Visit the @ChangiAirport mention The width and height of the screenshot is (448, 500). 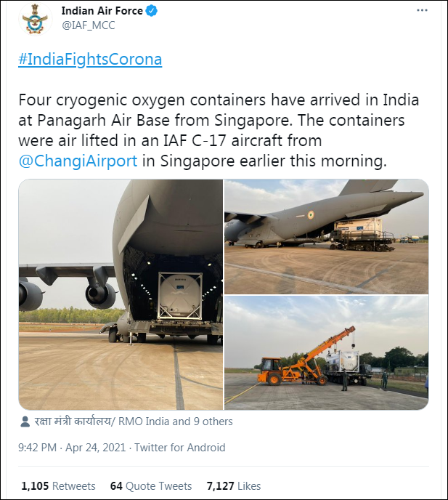pyautogui.click(x=78, y=161)
